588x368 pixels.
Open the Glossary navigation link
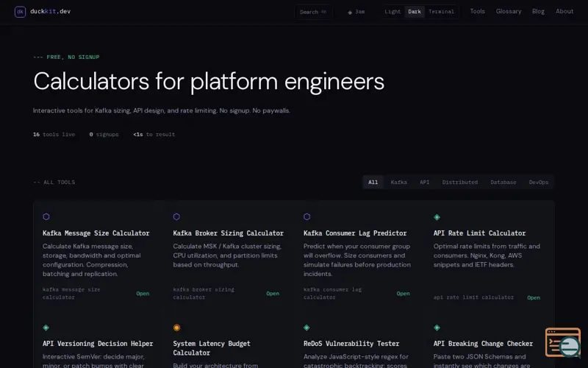coord(509,11)
